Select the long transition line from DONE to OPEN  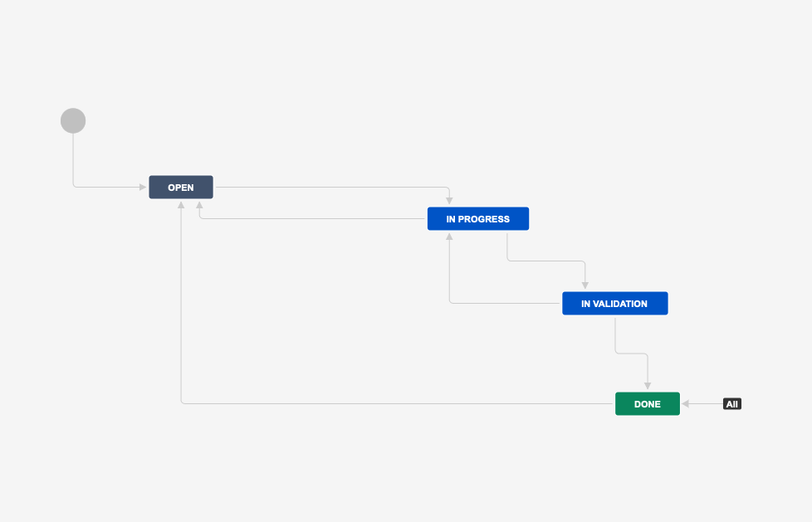pos(399,401)
